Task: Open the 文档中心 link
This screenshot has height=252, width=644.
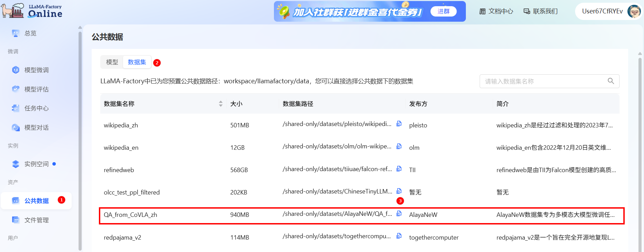Action: pyautogui.click(x=496, y=11)
